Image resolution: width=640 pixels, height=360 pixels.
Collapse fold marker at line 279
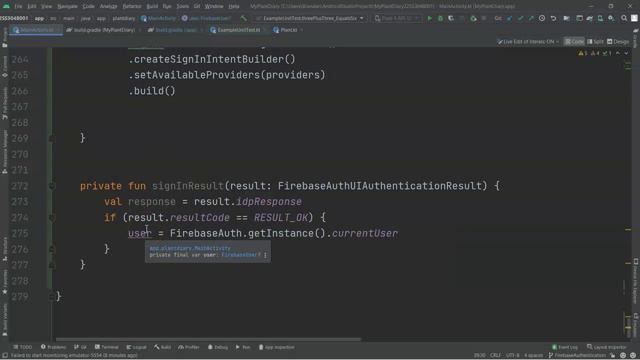pyautogui.click(x=52, y=297)
